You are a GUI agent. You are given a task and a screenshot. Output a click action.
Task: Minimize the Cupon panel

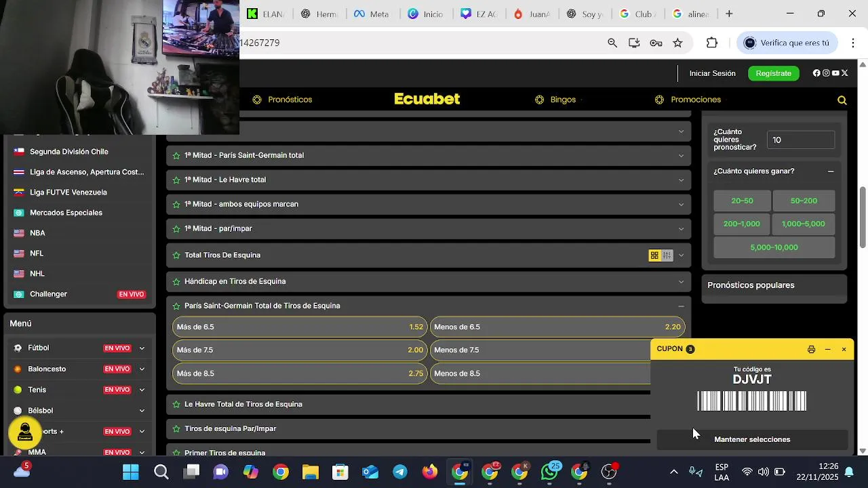click(827, 350)
